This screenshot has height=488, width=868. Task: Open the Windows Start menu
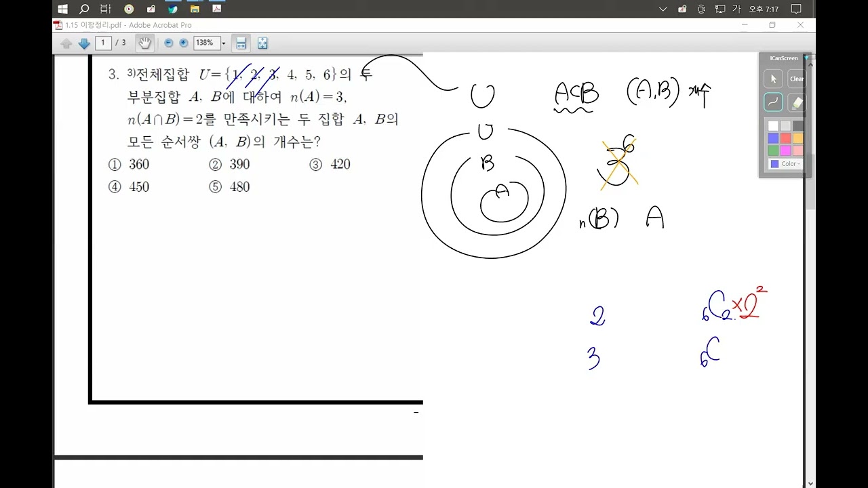pos(62,9)
